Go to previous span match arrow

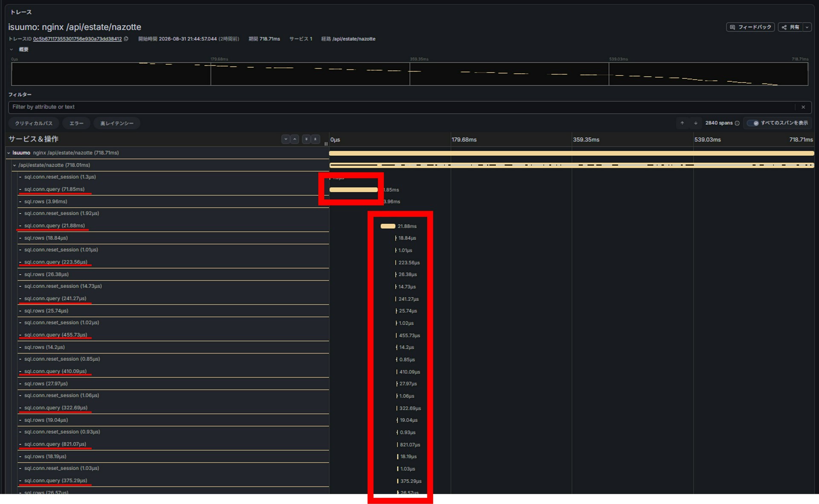tap(682, 123)
